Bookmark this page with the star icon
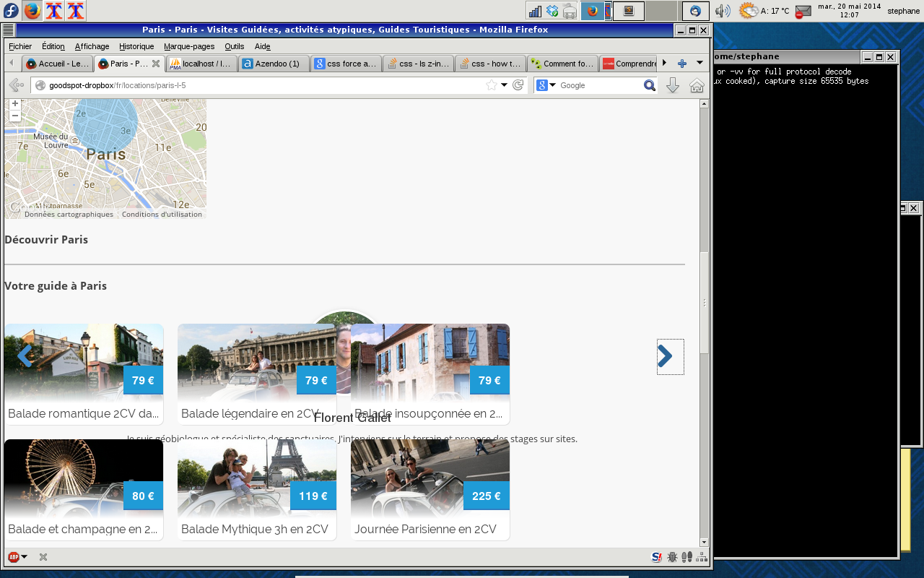 point(492,85)
